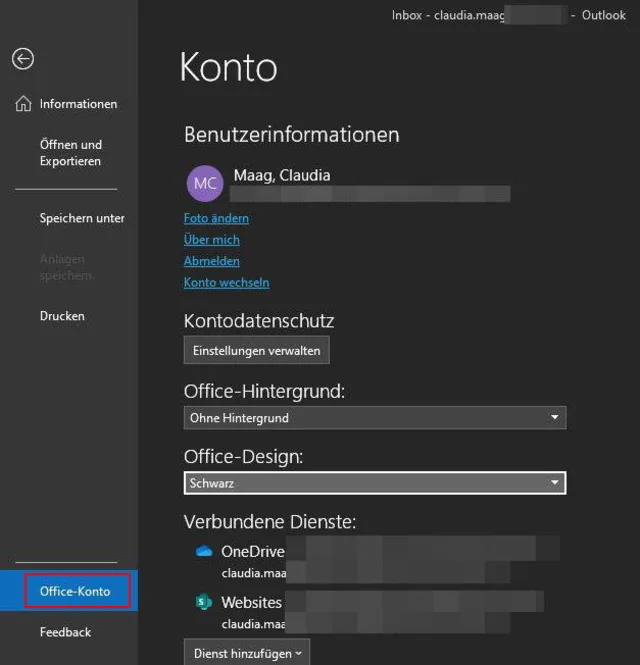Click the OneDrive cloud icon
The width and height of the screenshot is (640, 665).
pyautogui.click(x=204, y=551)
